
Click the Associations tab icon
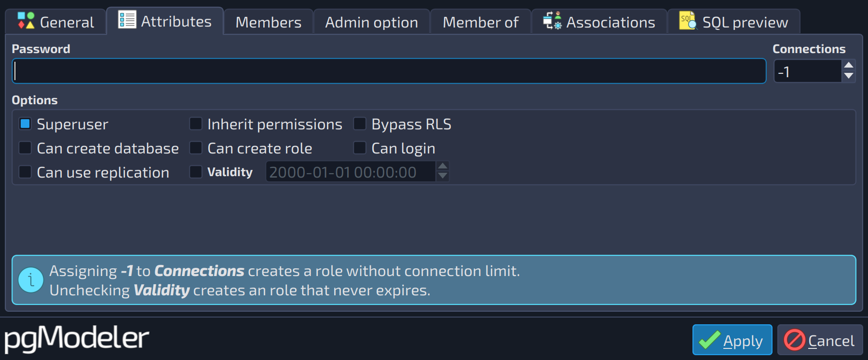coord(553,21)
